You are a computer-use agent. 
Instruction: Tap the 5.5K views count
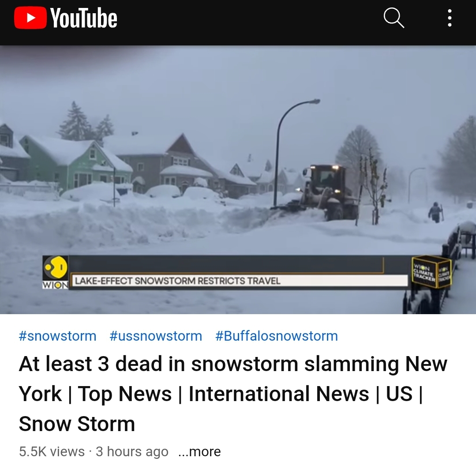point(52,451)
